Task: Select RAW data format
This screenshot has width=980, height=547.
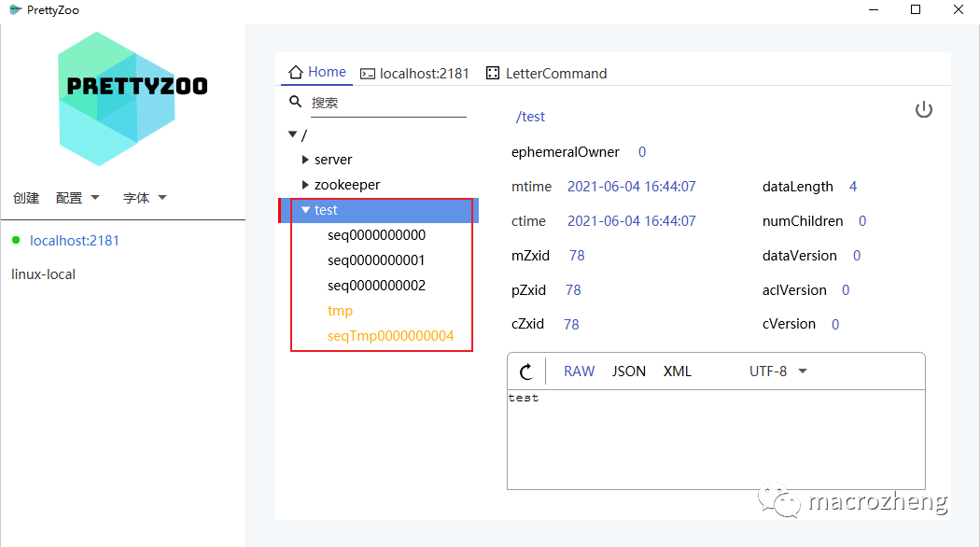Action: [579, 372]
